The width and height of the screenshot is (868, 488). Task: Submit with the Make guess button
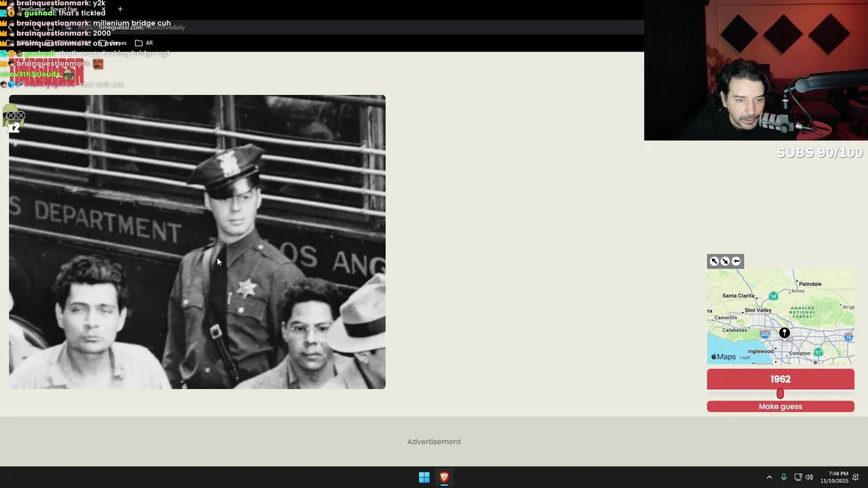click(781, 407)
